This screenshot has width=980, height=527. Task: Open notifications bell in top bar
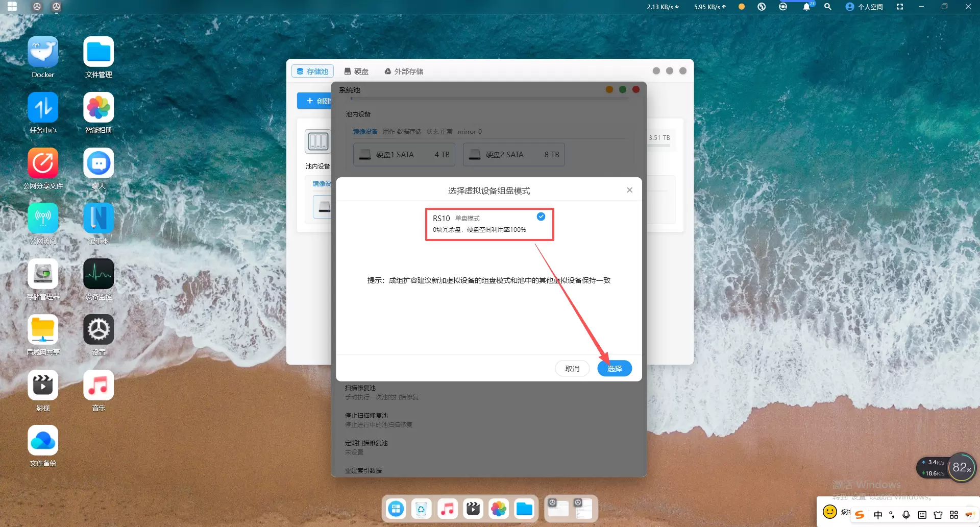click(x=806, y=7)
